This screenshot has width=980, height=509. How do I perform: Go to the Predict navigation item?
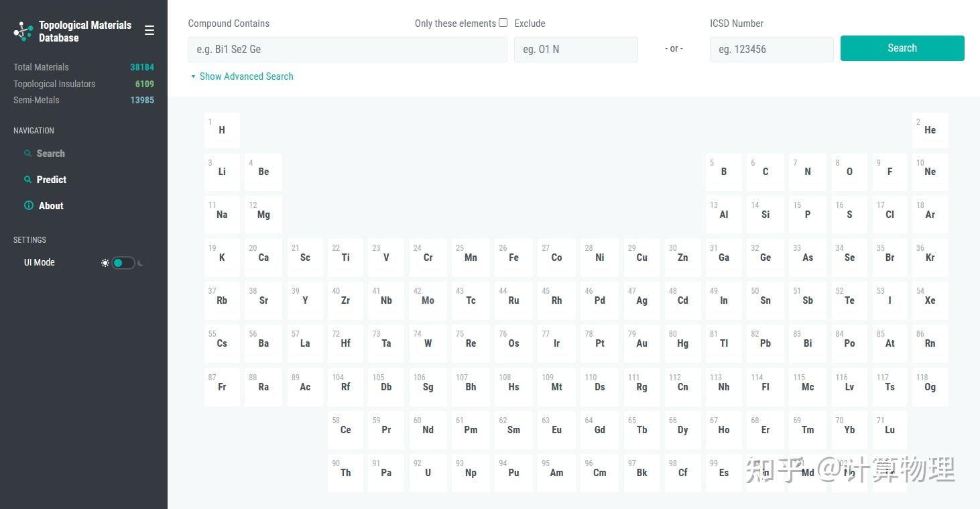[x=51, y=180]
